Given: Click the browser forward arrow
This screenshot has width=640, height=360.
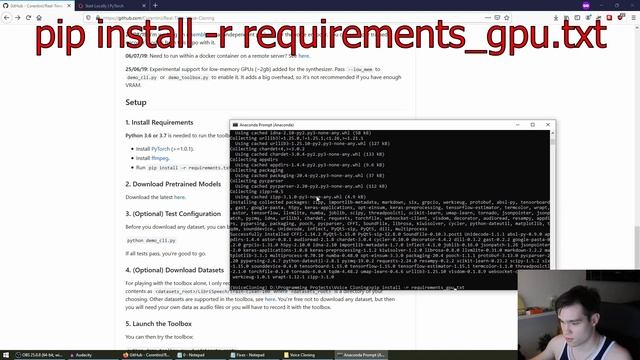Looking at the screenshot, I should (x=18, y=18).
